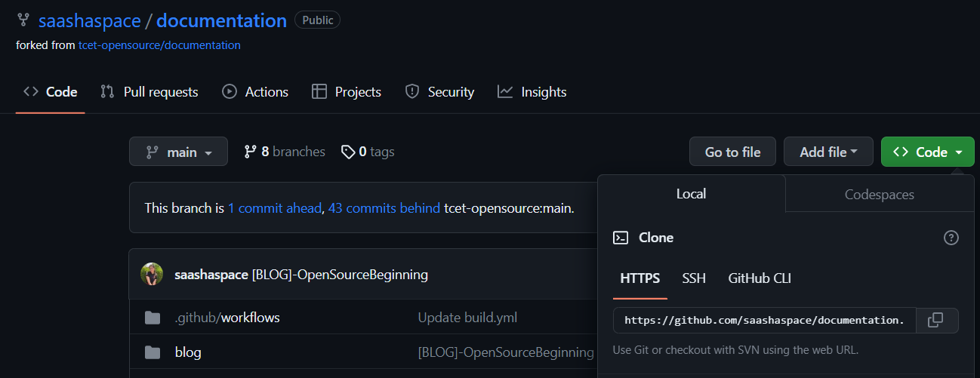This screenshot has width=980, height=378.
Task: Click the Security shield icon
Action: click(x=412, y=92)
